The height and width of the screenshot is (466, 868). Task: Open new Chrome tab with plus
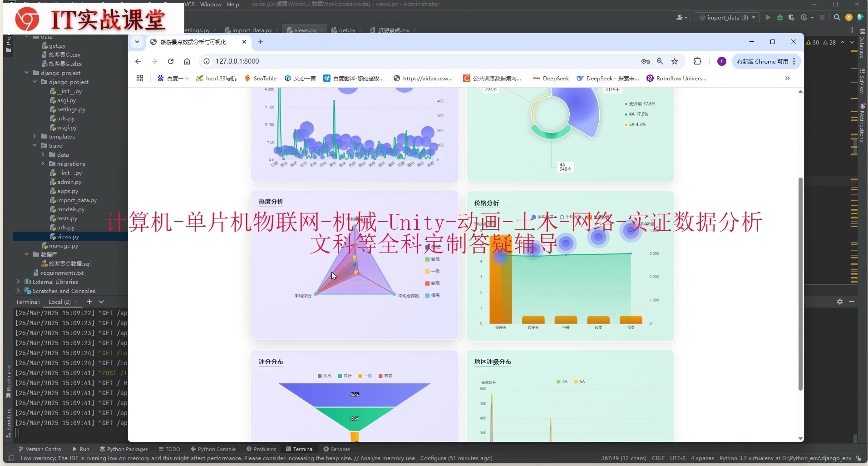click(x=261, y=42)
